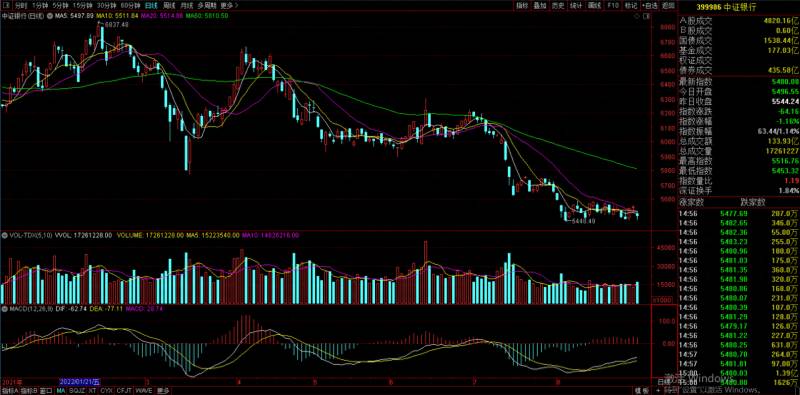Click the diamond icon at chart top-right
This screenshot has height=395, width=800.
637,16
